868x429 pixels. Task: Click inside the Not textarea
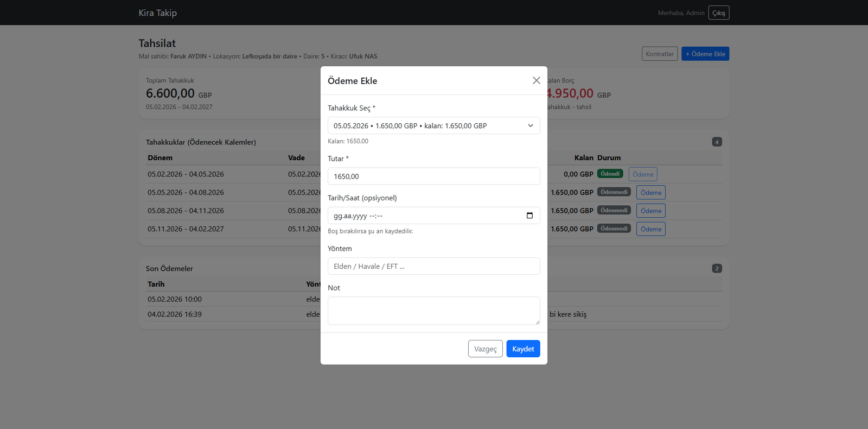click(x=433, y=311)
